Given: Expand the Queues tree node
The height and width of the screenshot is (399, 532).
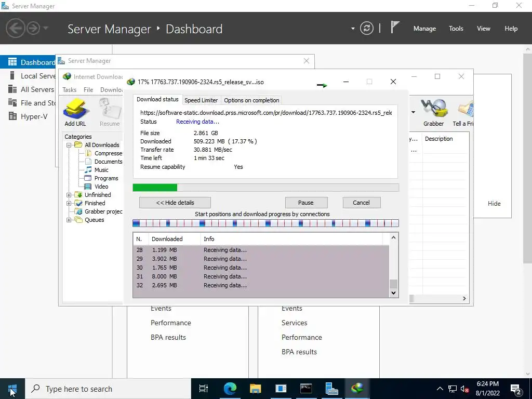Looking at the screenshot, I should (x=69, y=220).
